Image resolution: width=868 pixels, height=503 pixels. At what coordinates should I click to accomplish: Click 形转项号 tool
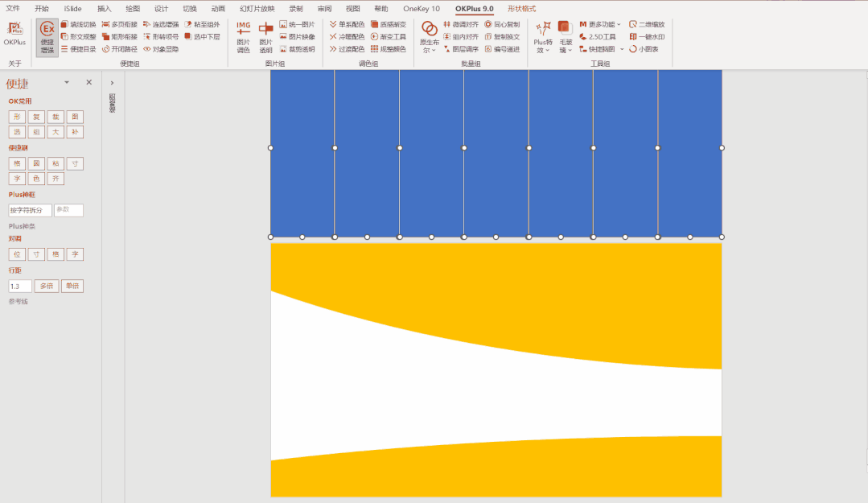tap(161, 36)
